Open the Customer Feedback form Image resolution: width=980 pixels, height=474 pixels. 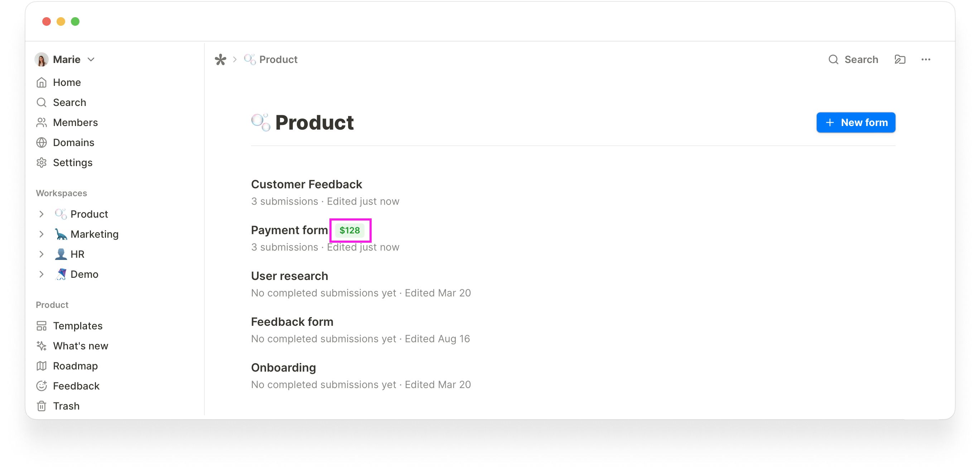306,184
